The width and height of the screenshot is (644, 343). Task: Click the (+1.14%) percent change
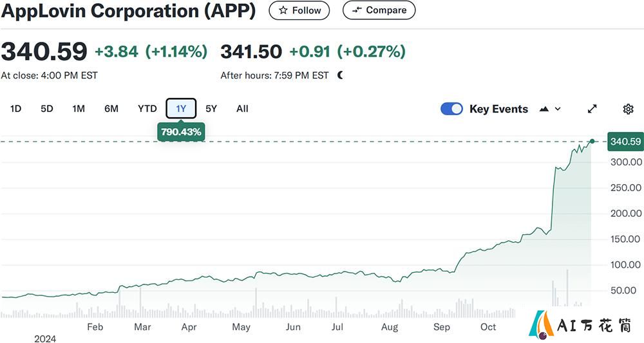(x=176, y=51)
